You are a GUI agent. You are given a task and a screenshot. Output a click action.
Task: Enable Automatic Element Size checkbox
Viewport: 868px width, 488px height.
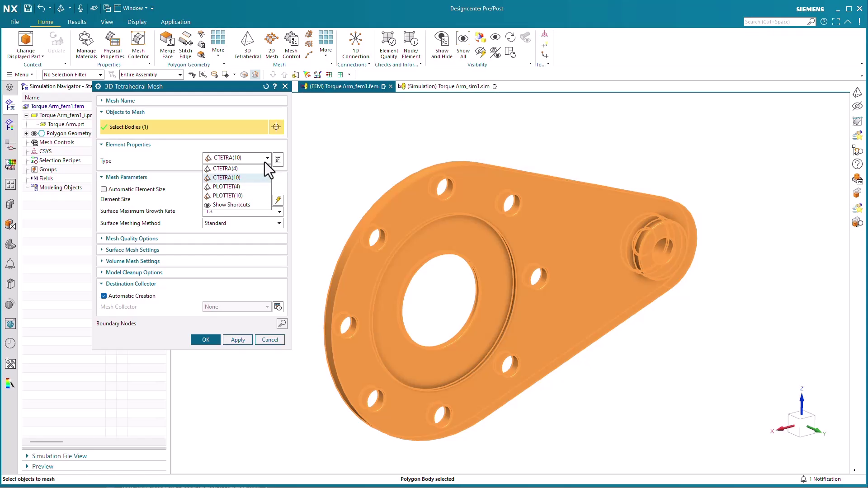(x=104, y=189)
